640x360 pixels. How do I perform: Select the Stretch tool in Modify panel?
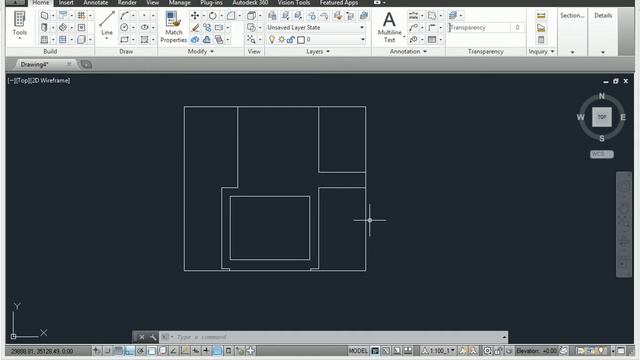219,27
